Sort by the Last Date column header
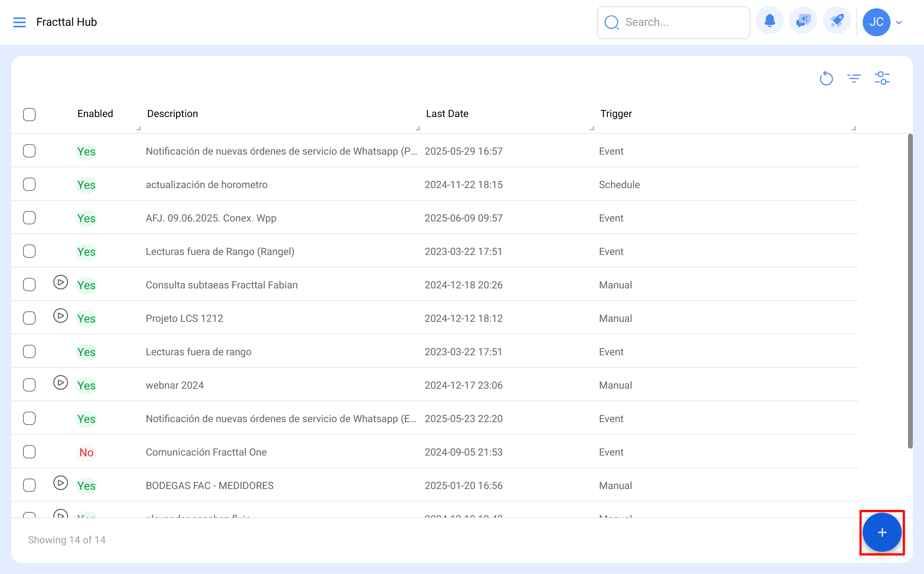The width and height of the screenshot is (924, 574). 447,114
